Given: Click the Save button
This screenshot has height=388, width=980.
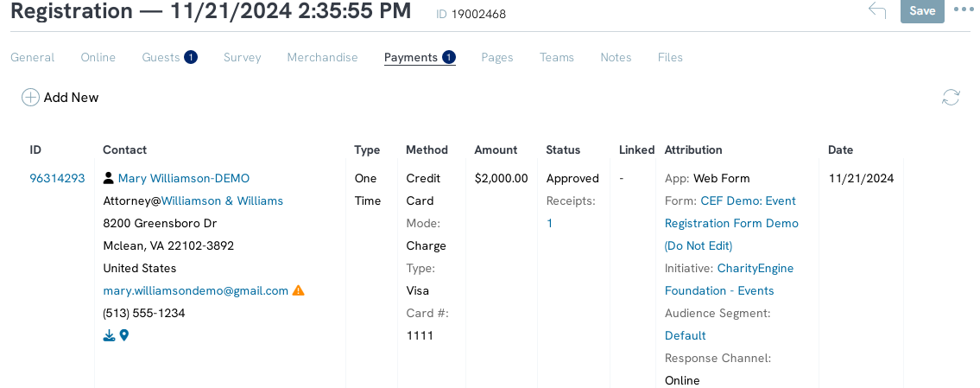Looking at the screenshot, I should [922, 10].
